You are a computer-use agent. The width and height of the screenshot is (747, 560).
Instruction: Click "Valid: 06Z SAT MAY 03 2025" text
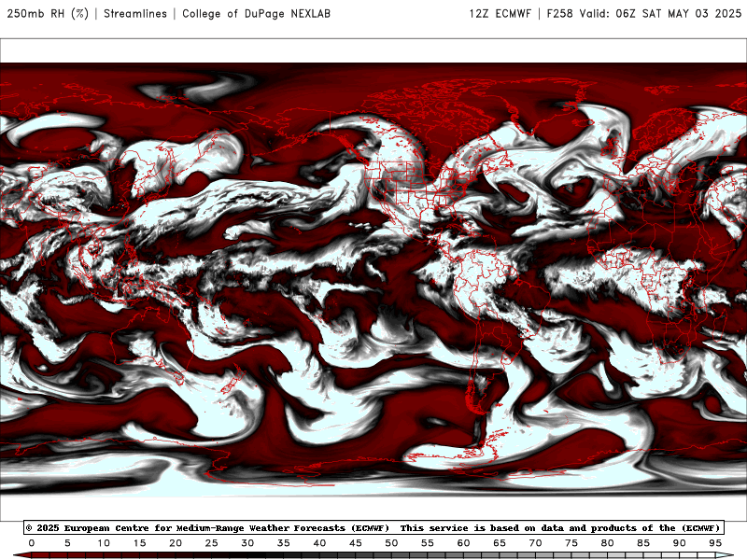660,14
